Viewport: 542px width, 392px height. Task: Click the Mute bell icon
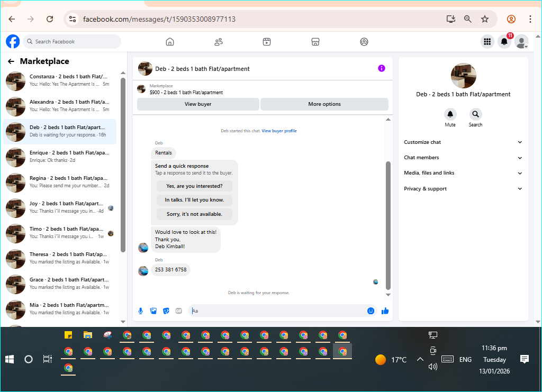pos(450,114)
